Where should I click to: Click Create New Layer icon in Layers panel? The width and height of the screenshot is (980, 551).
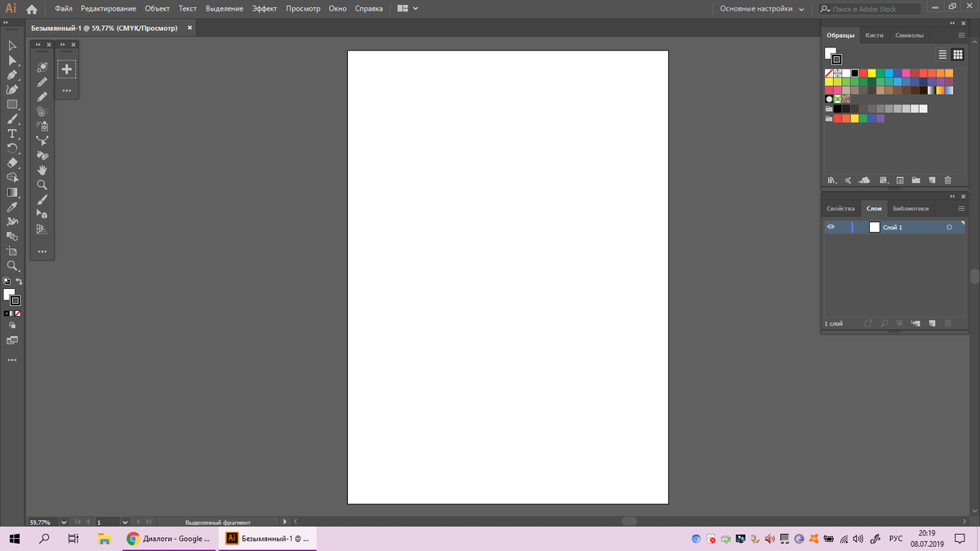point(932,324)
